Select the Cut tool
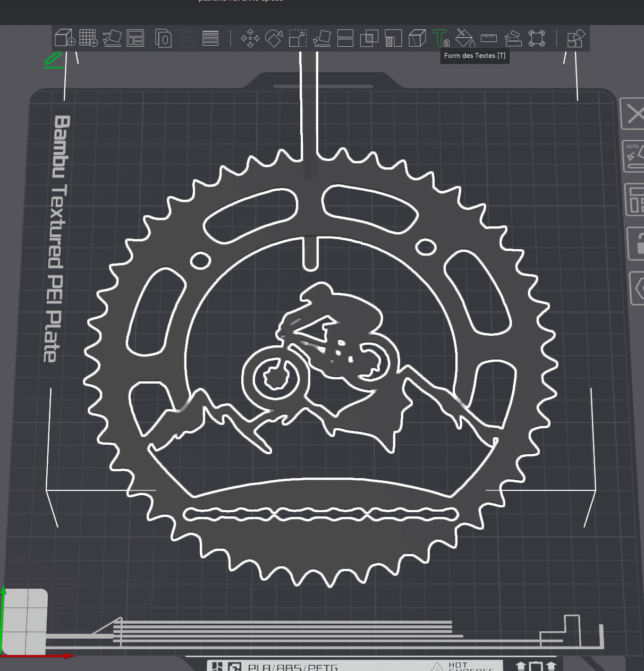 coord(345,38)
